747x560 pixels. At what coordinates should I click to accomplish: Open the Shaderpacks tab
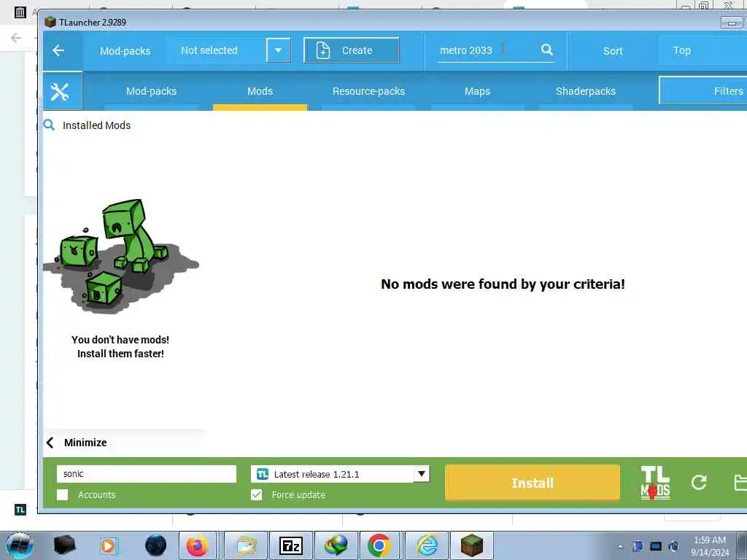(586, 91)
